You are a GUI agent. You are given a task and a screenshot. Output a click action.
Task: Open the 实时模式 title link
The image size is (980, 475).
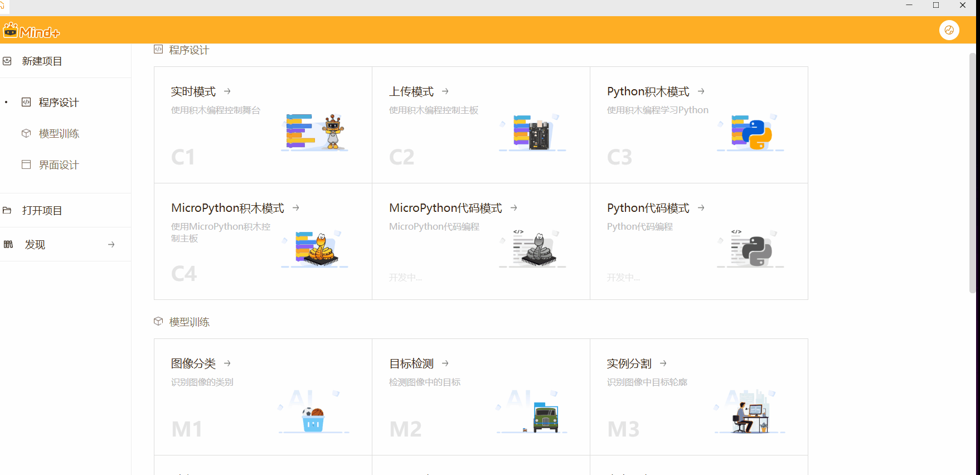(193, 91)
